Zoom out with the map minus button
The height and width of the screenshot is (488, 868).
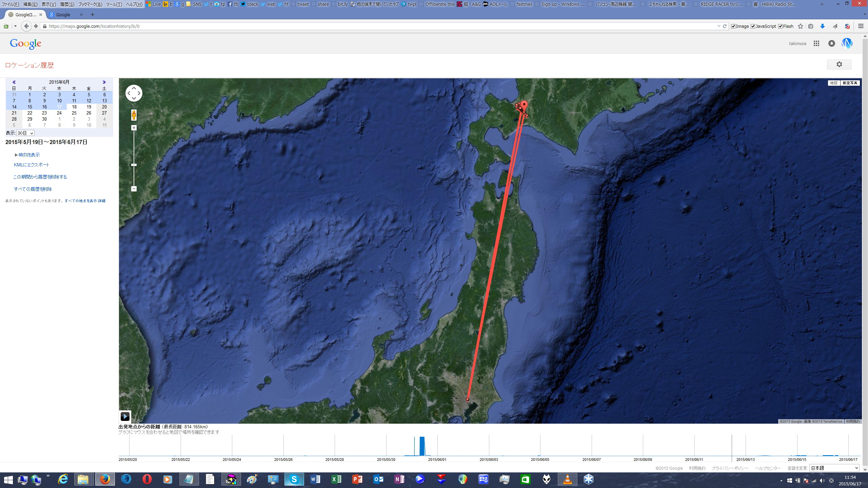tap(134, 189)
